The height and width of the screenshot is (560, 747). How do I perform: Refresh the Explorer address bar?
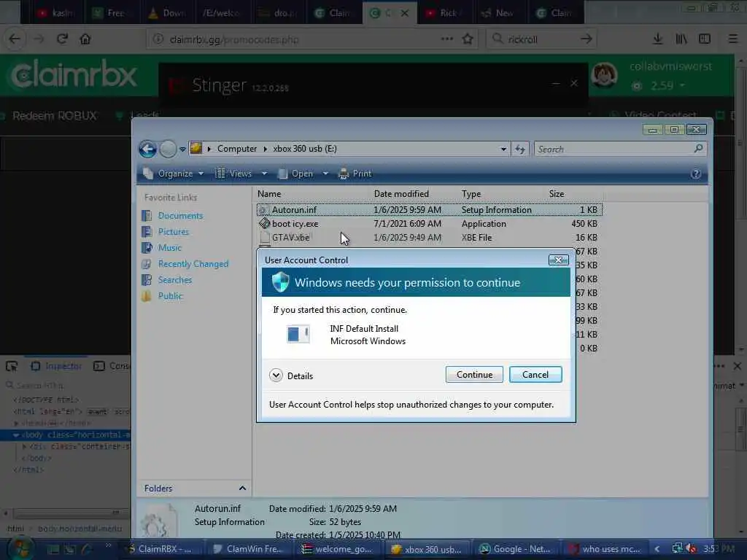pyautogui.click(x=519, y=149)
